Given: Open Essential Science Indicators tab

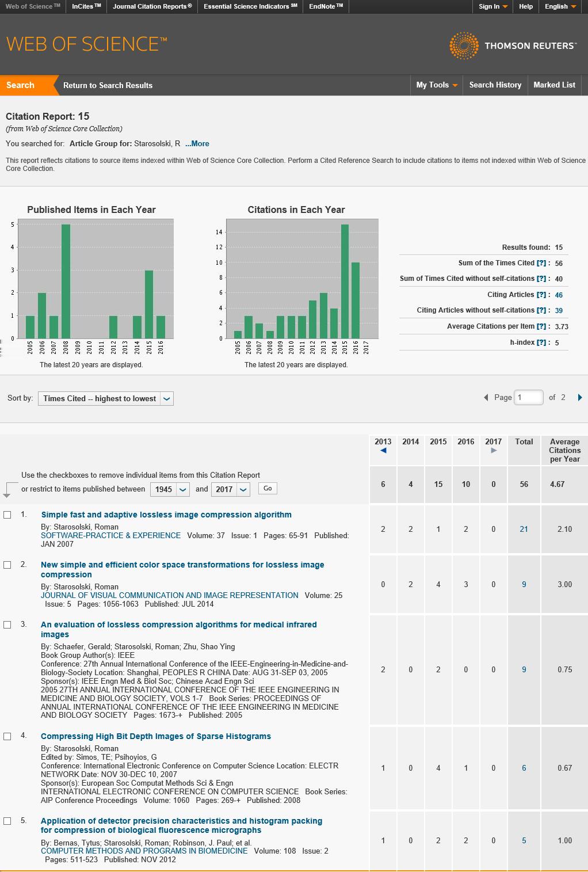Looking at the screenshot, I should pos(251,6).
